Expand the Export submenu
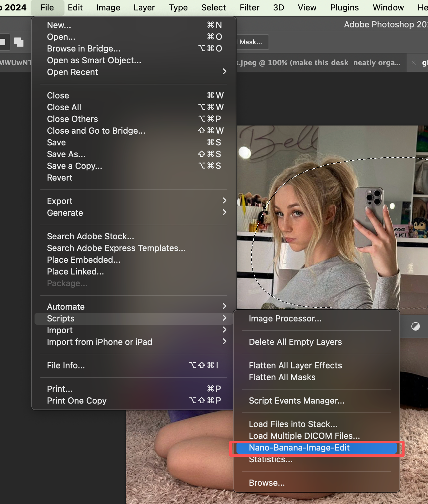This screenshot has height=504, width=428. click(134, 201)
